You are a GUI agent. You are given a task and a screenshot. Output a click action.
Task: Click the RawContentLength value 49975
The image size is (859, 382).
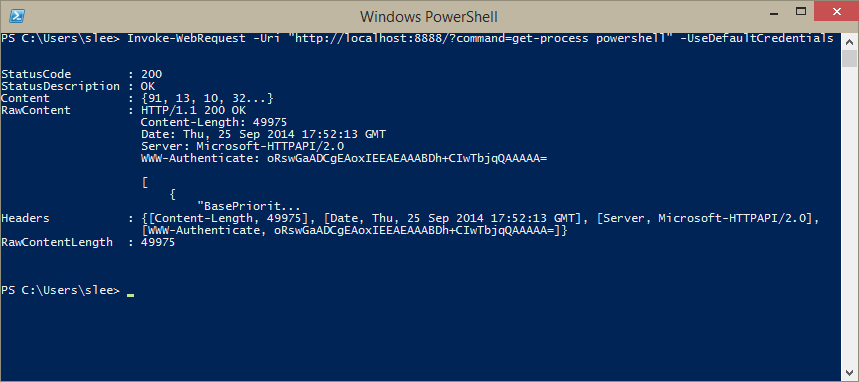(x=158, y=242)
